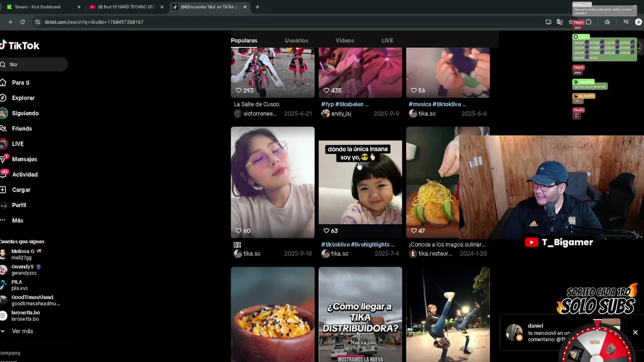Viewport: 644px width, 362px height.
Task: Install app icon in address bar
Action: click(548, 22)
